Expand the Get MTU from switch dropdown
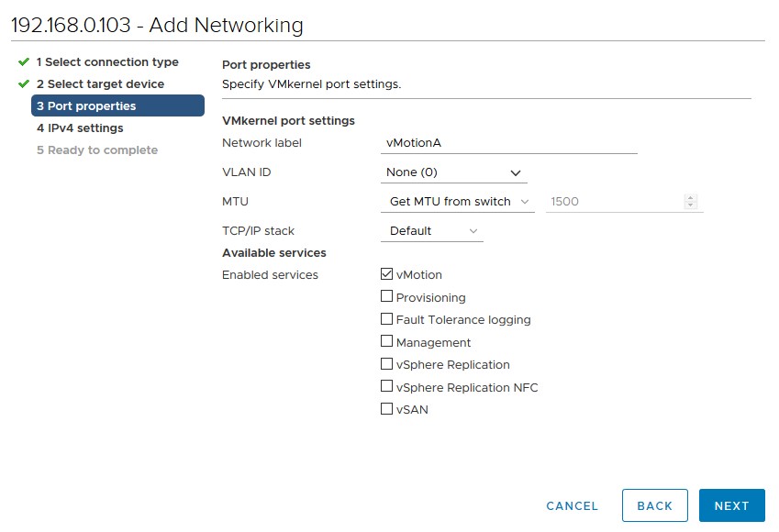This screenshot has width=779, height=532. tap(458, 202)
